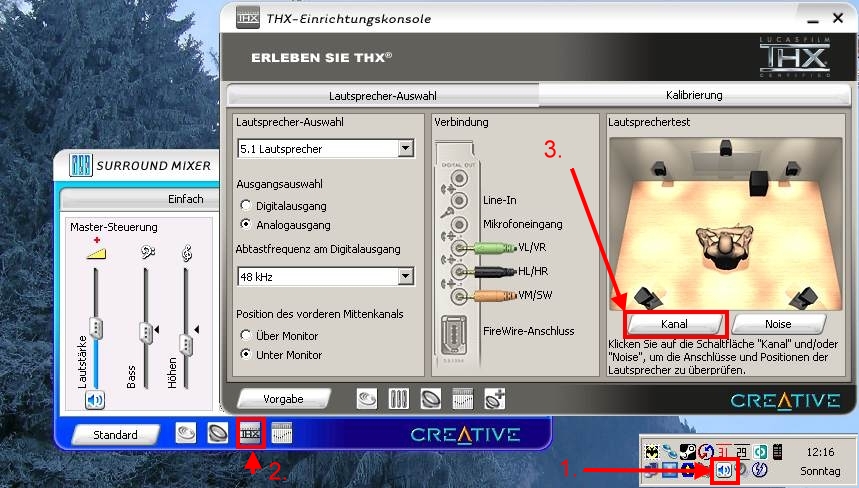Select Analogausgang output option

pos(245,225)
